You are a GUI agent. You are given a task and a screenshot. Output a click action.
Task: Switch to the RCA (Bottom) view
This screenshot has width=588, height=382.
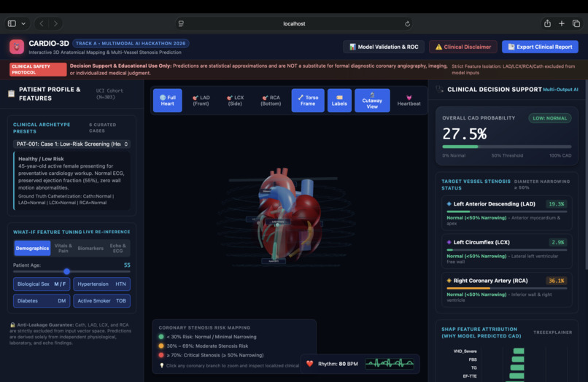(x=271, y=101)
